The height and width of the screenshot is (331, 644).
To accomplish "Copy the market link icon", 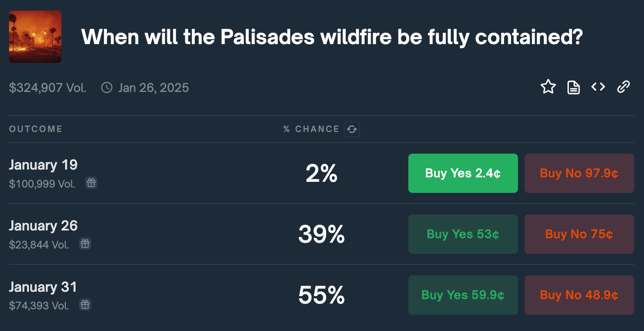I will pos(623,87).
